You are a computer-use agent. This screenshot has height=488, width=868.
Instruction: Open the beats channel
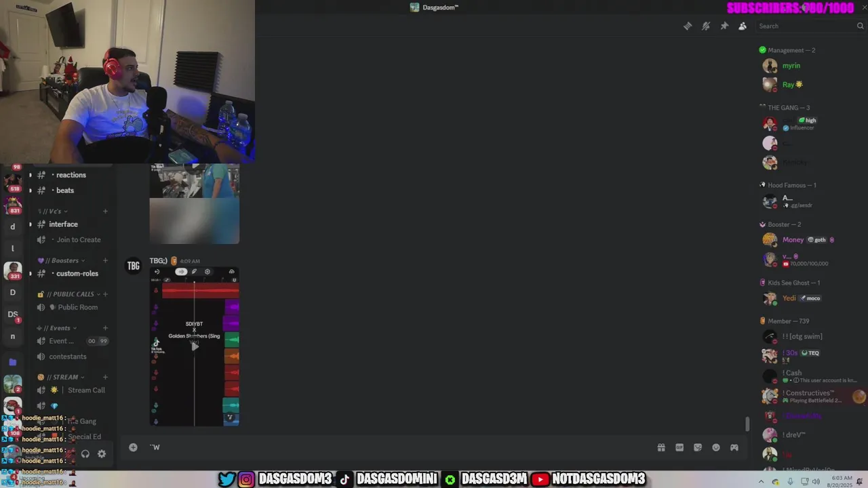pyautogui.click(x=65, y=190)
